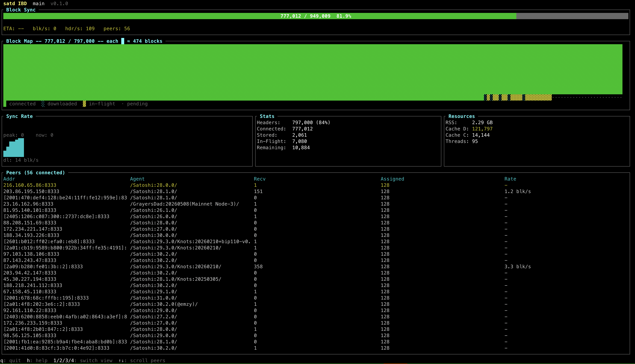Select peer 203.94.42.147:8333
Viewport: 635px width, 364px height.
coord(316,273)
